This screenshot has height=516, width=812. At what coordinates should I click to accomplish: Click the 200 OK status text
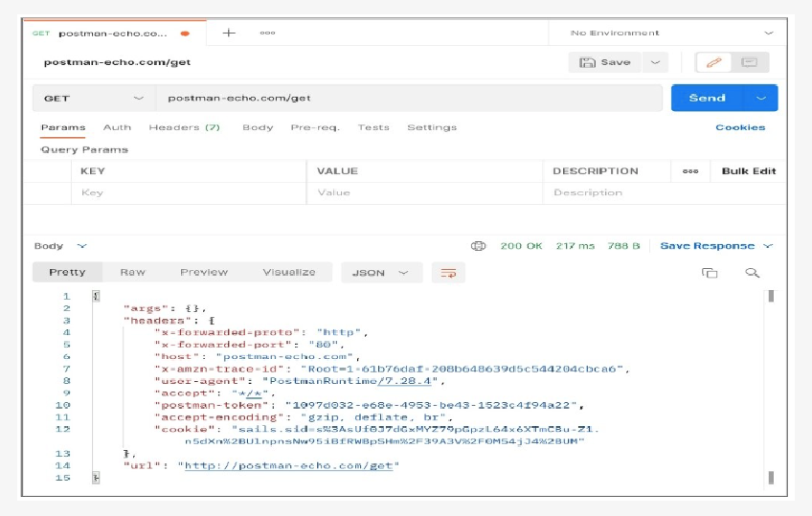point(521,246)
